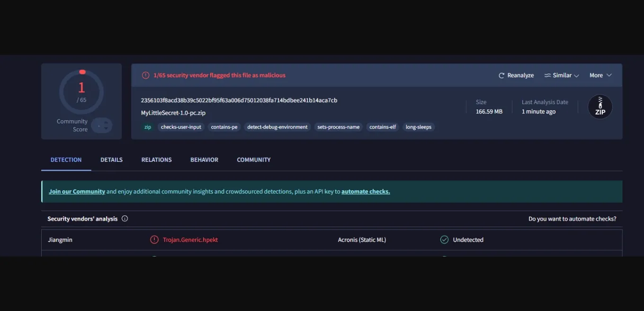Click the Trojan.Generic.hpekt detection label

pyautogui.click(x=190, y=240)
